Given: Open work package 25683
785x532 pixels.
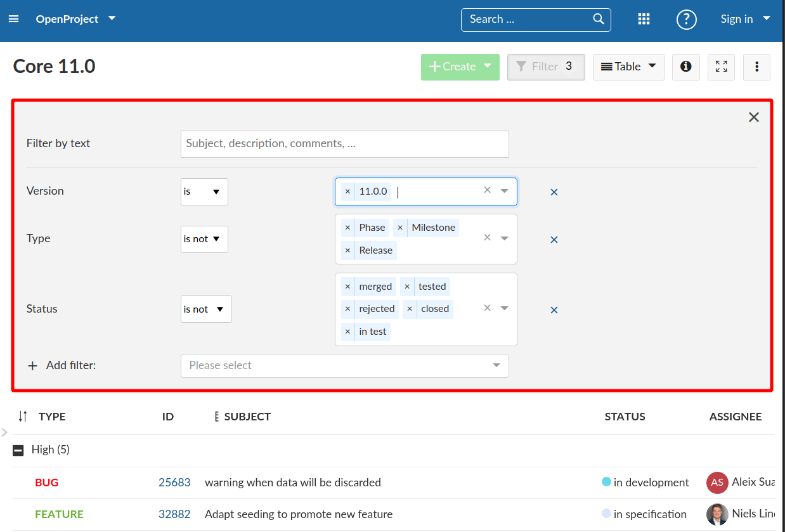Looking at the screenshot, I should (174, 482).
